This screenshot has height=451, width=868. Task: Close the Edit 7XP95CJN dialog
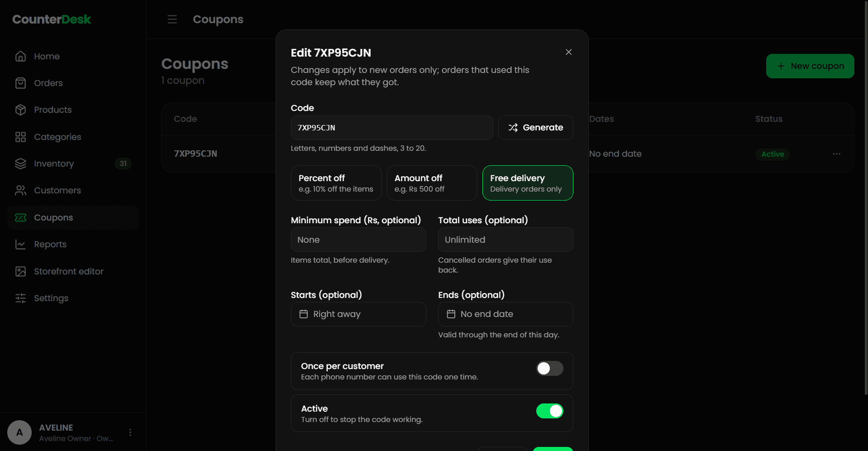[x=568, y=52]
